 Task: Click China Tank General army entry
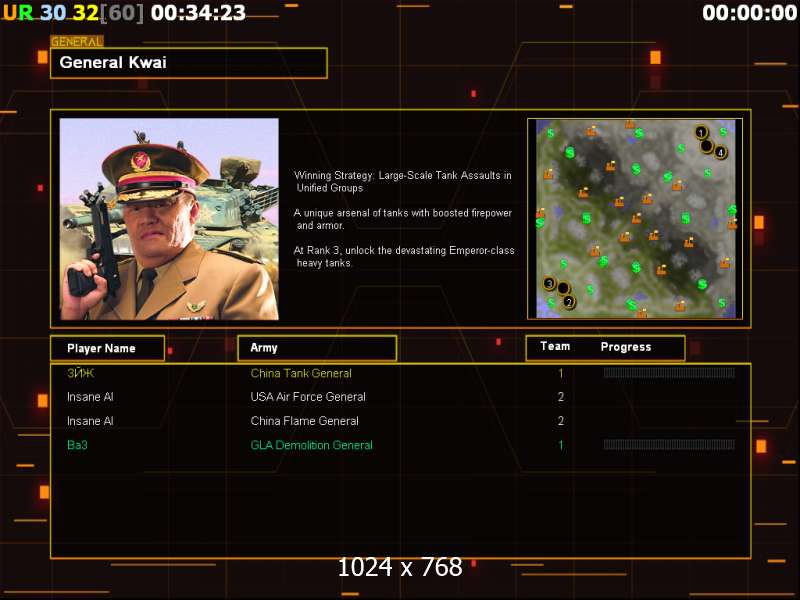tap(301, 373)
